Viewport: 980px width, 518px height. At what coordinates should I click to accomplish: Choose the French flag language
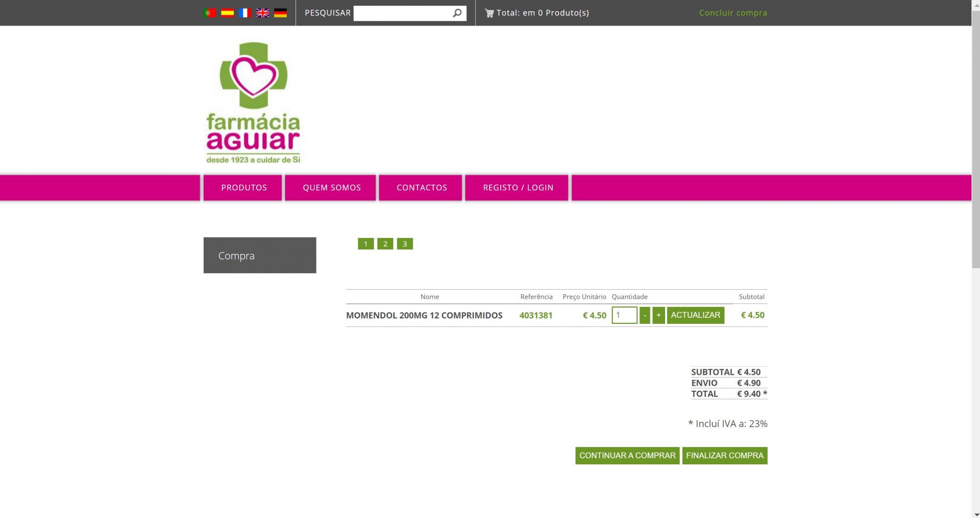245,13
